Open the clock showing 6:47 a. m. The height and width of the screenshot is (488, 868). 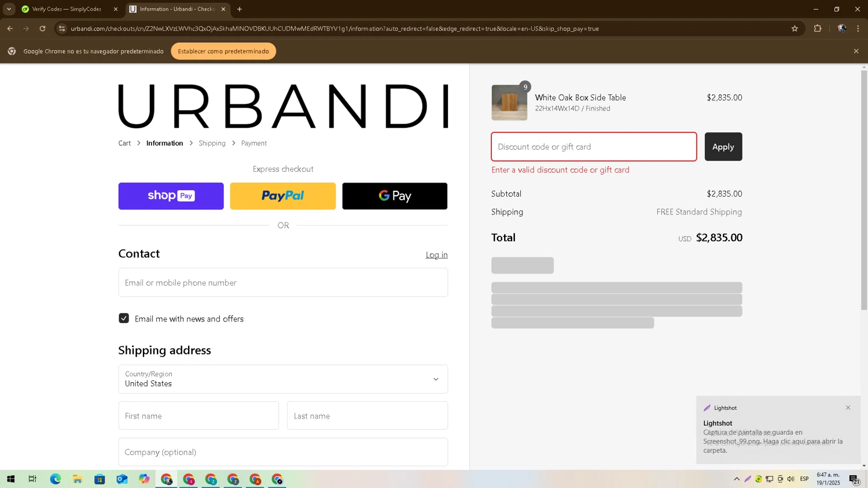(x=828, y=479)
